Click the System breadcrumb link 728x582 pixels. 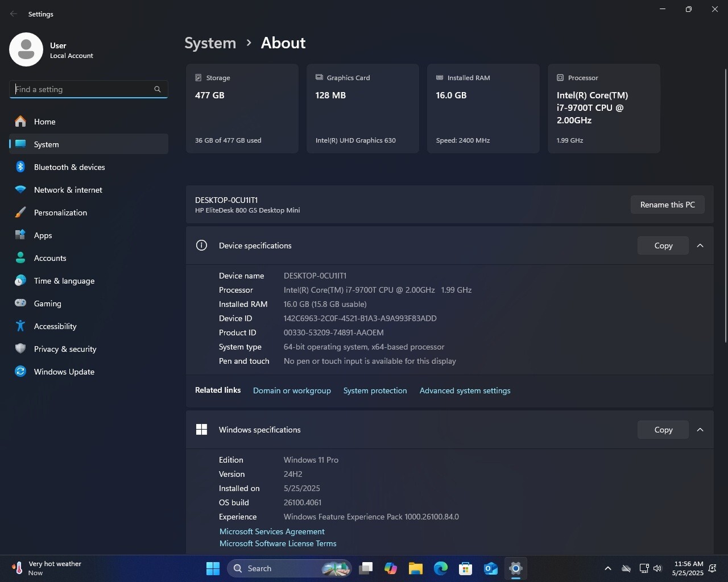pyautogui.click(x=210, y=43)
